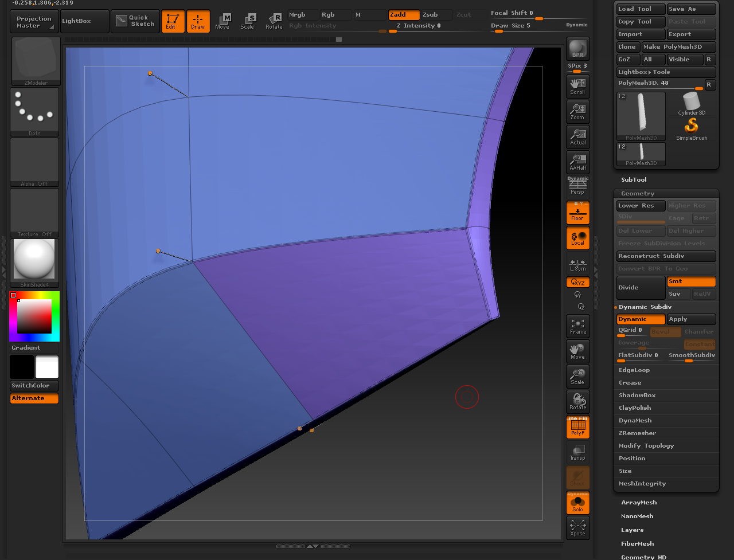Open the Layers section
This screenshot has width=734, height=560.
coord(632,530)
